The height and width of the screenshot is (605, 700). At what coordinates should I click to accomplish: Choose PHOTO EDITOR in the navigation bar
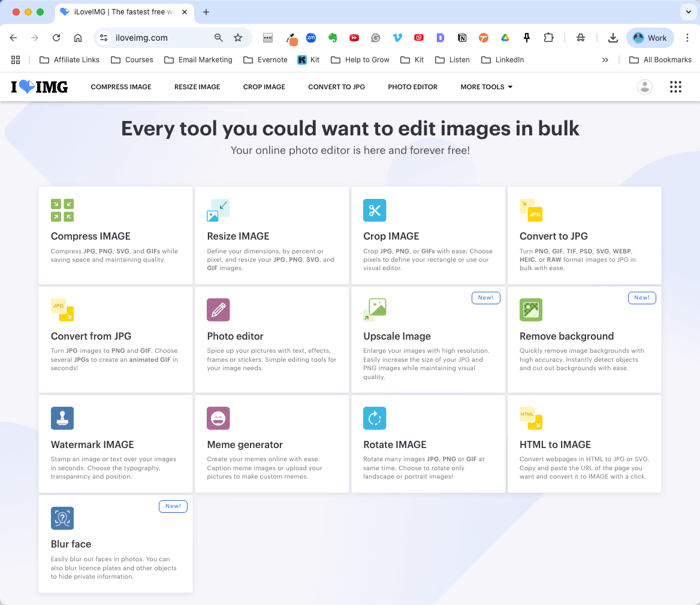[412, 87]
